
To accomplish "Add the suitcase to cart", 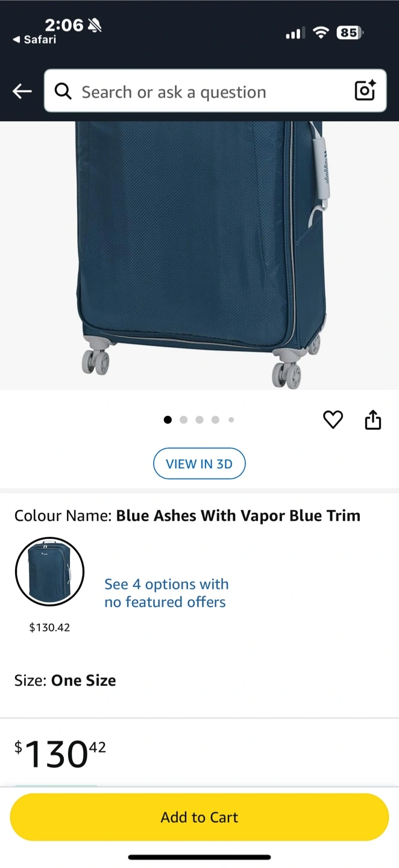I will (x=199, y=817).
